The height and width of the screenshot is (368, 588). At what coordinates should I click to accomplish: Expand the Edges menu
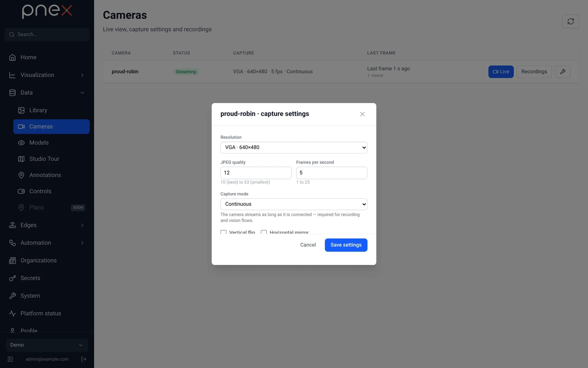(47, 225)
